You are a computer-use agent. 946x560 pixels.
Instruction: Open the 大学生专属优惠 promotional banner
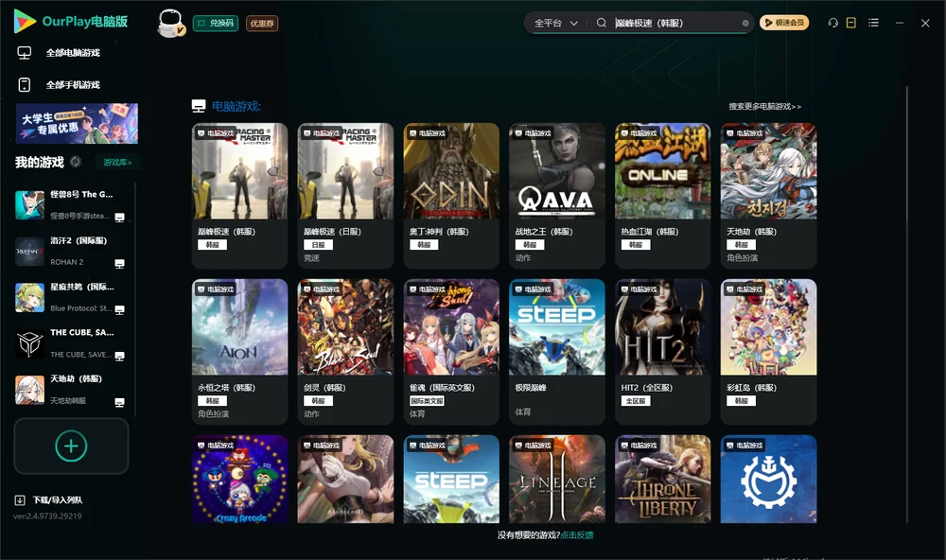[77, 123]
